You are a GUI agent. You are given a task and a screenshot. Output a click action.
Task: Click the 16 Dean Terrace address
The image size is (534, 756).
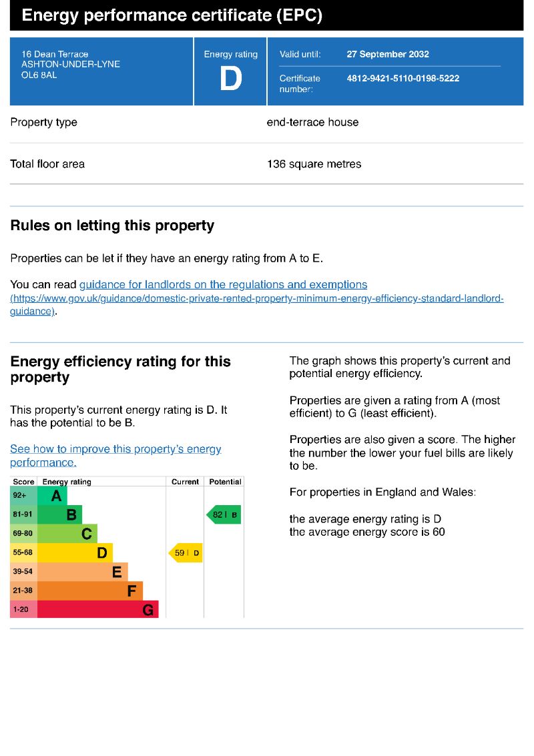tap(55, 54)
